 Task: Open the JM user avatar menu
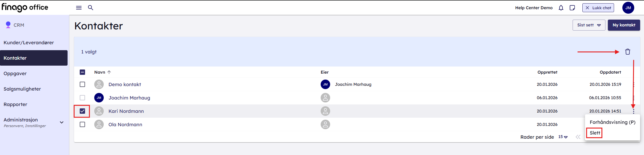(x=628, y=8)
